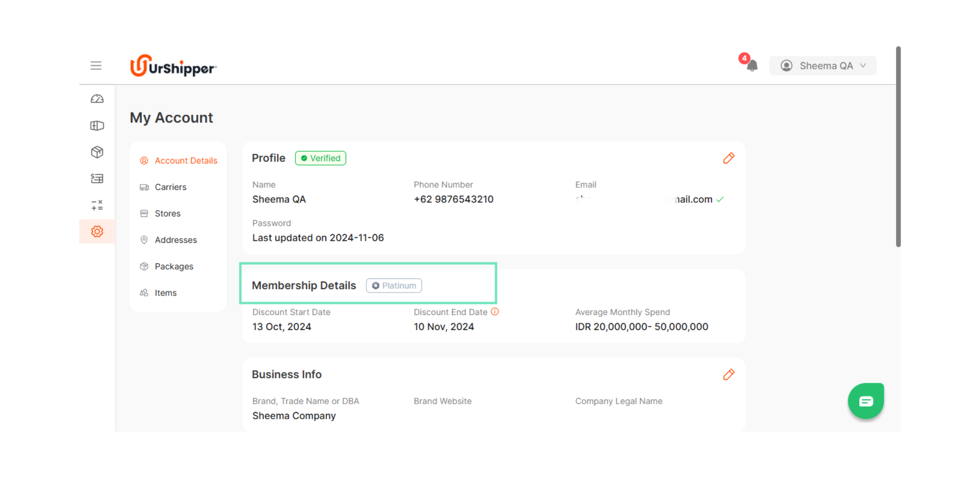Screen dimensions: 980x478
Task: Open Items in account menu
Action: [x=165, y=293]
